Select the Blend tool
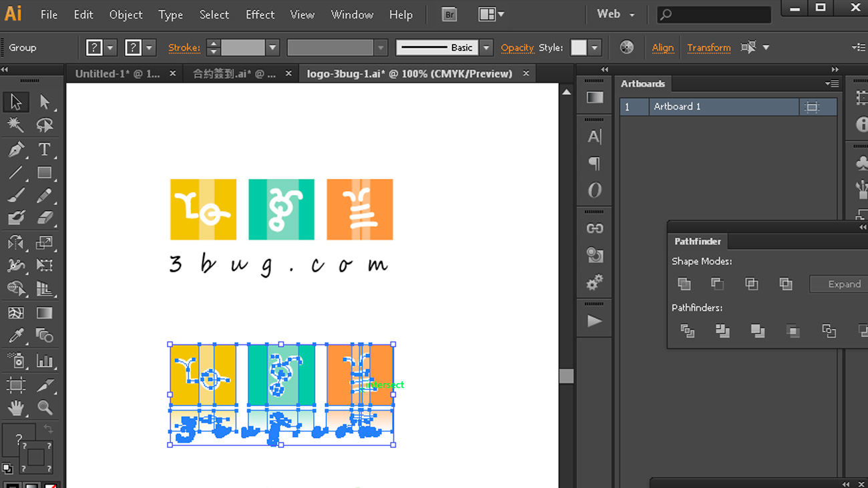The height and width of the screenshot is (488, 868). (x=45, y=335)
